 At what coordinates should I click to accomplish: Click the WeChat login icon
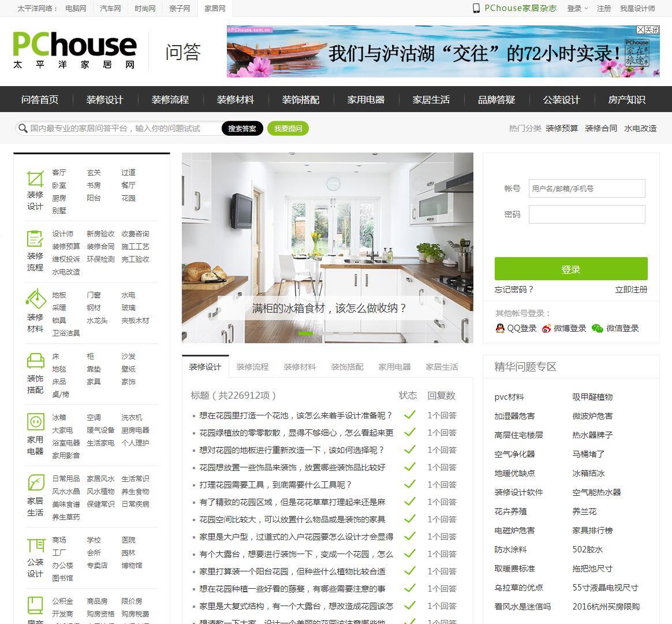(x=598, y=329)
